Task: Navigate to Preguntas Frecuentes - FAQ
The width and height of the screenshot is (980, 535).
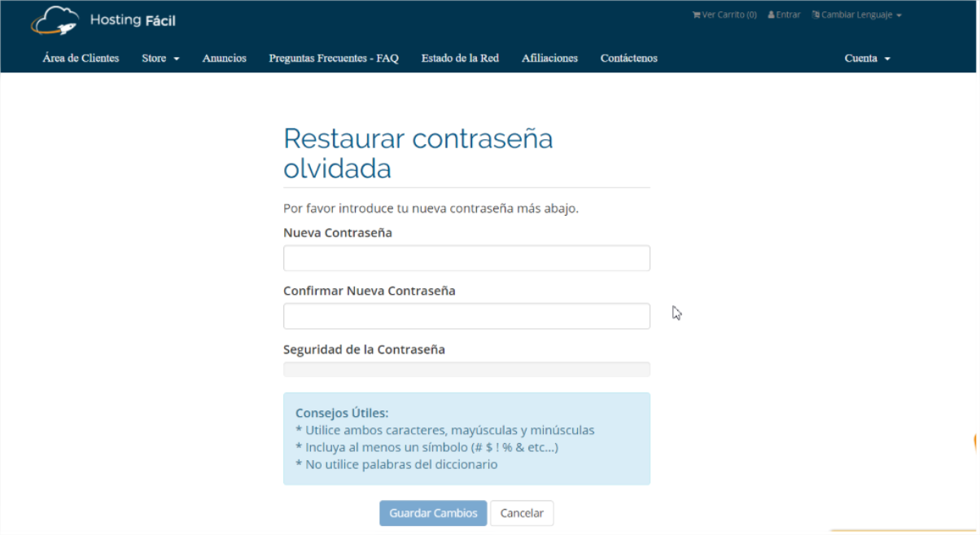Action: (334, 58)
